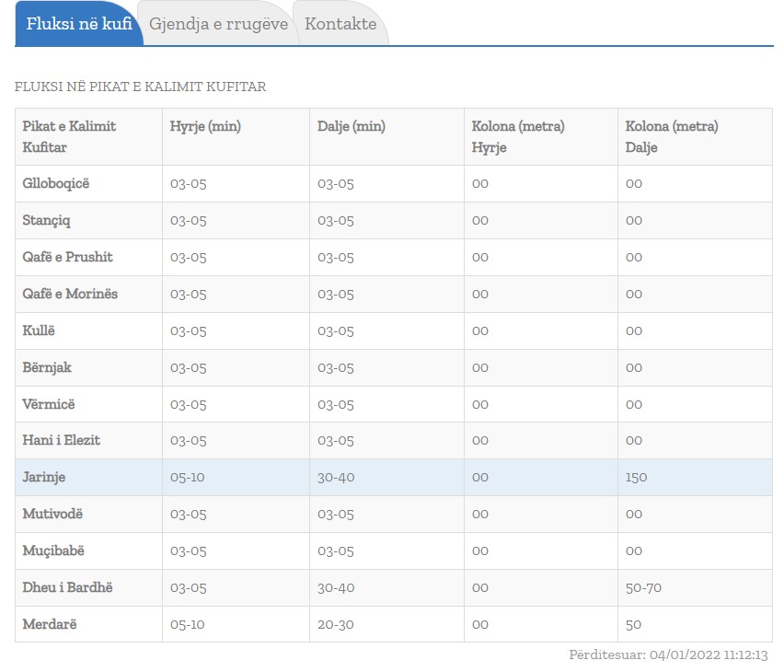Open the Fluksi në kufi tab
The width and height of the screenshot is (784, 672).
78,24
